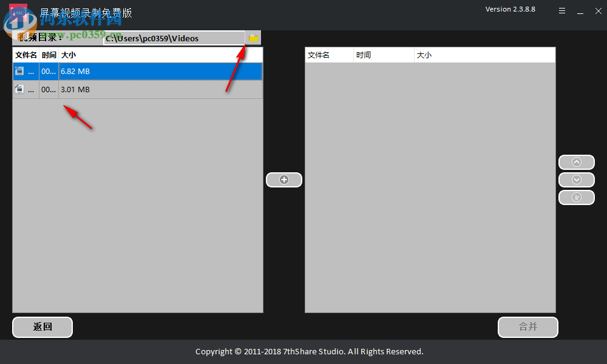Focus the C:\Users\pc0359\Videos path field
The height and width of the screenshot is (364, 607).
pyautogui.click(x=174, y=38)
